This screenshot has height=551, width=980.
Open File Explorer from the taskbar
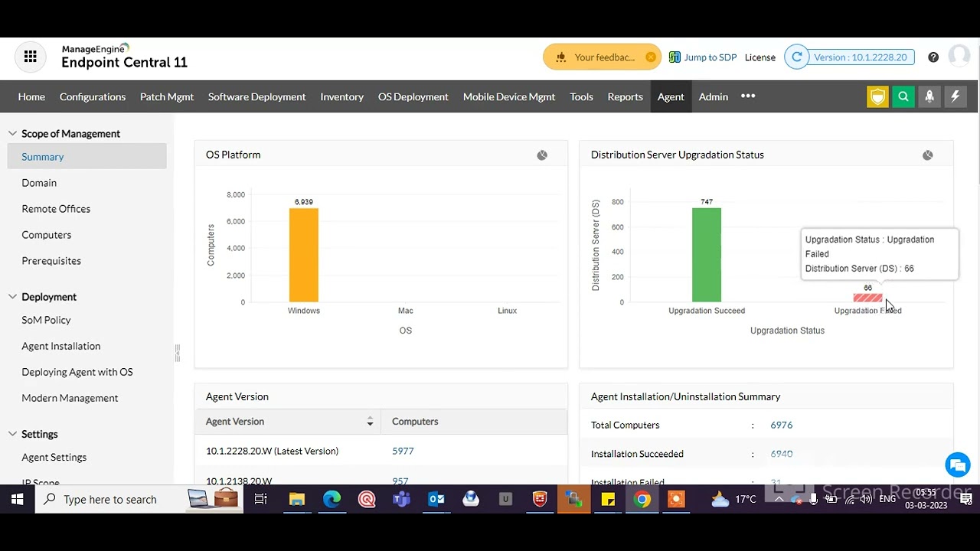click(x=296, y=500)
